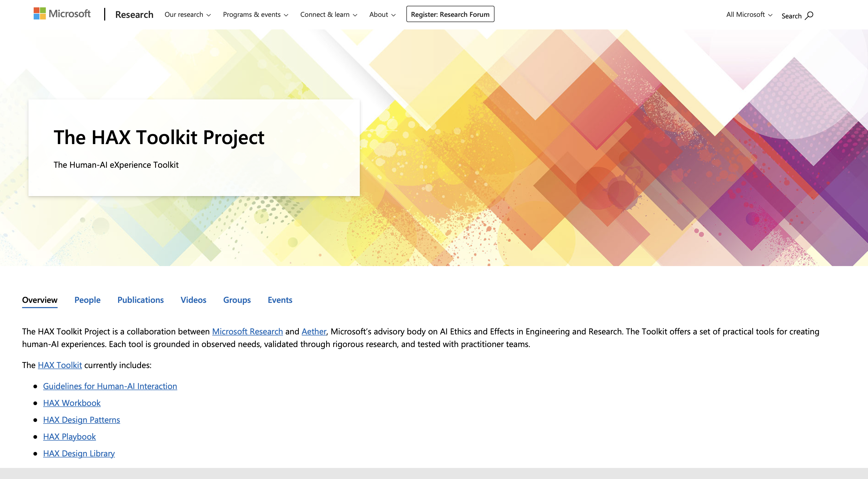Click the Microsoft four-square logo
This screenshot has height=479, width=868.
pyautogui.click(x=39, y=14)
